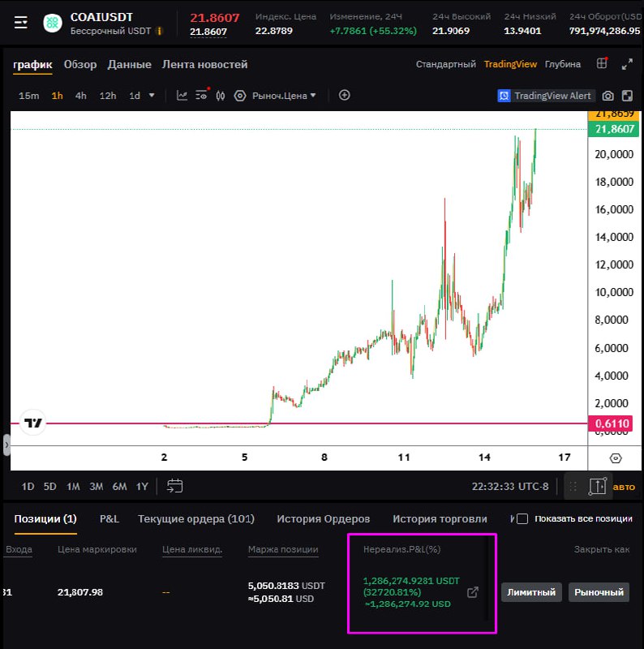
Task: Open go-to-date calendar icon
Action: tap(174, 486)
